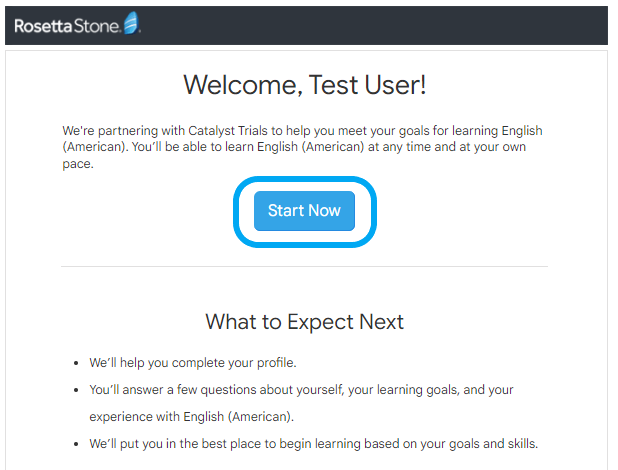The image size is (618, 470).
Task: Click the "Test User" name in the heading
Action: tap(372, 85)
